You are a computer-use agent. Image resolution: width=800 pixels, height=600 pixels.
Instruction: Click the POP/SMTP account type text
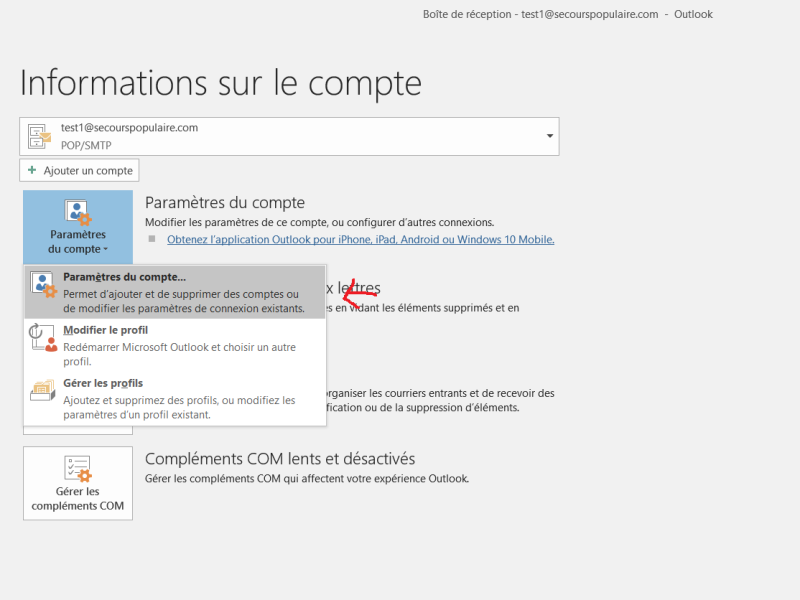click(86, 145)
